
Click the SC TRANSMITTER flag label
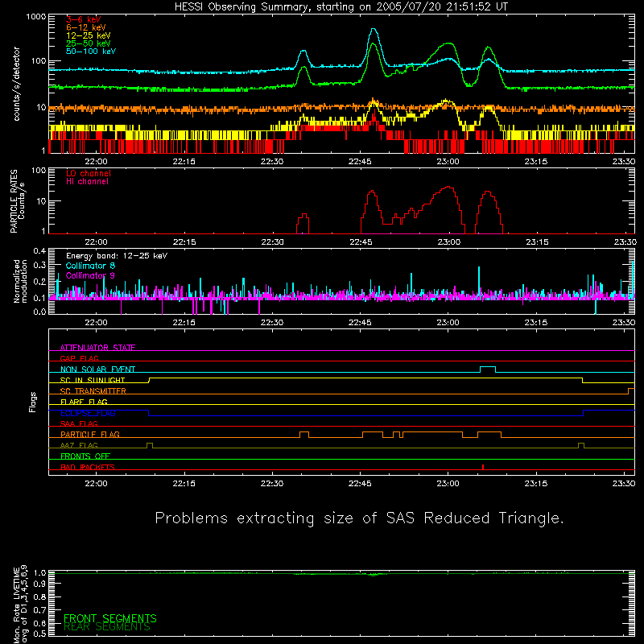click(93, 391)
